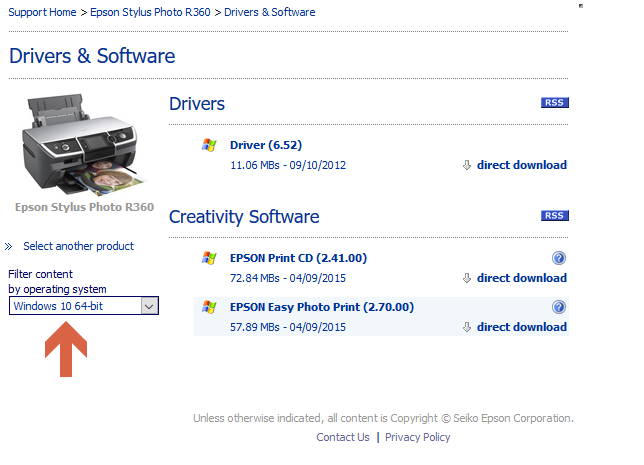The image size is (644, 465).
Task: Click the RSS badge beside Creativity Software
Action: tap(554, 216)
